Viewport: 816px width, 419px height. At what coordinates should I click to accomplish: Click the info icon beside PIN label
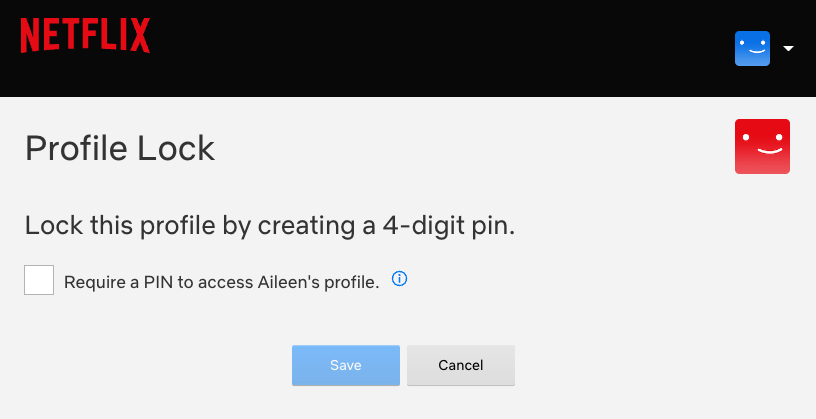399,279
